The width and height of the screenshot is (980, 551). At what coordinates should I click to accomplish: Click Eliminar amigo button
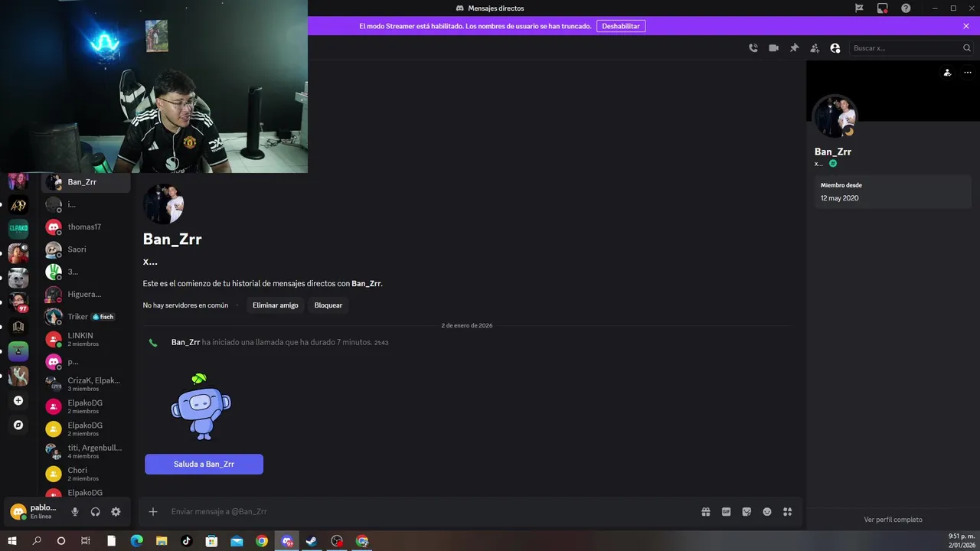pyautogui.click(x=276, y=305)
